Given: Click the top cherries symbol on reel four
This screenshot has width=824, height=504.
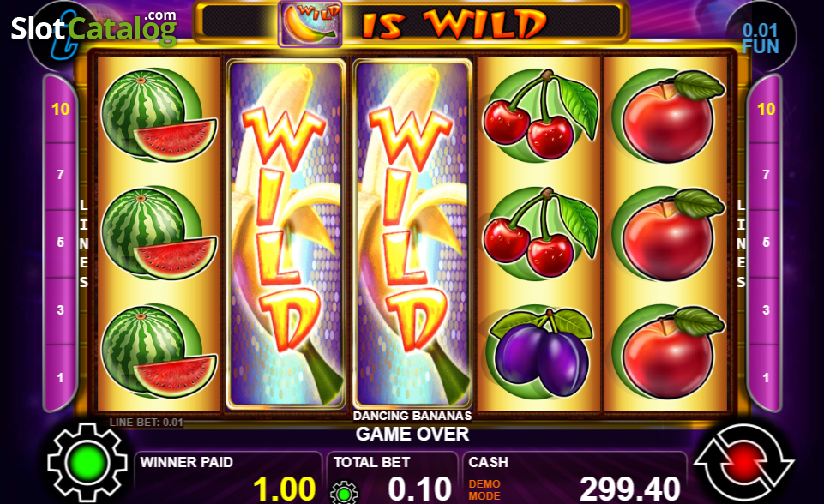Looking at the screenshot, I should 540,115.
